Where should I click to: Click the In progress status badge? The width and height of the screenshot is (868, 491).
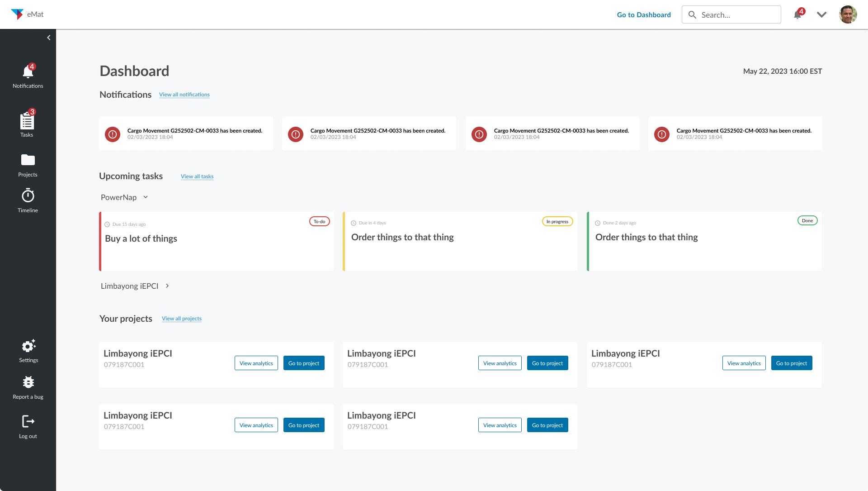click(x=557, y=221)
